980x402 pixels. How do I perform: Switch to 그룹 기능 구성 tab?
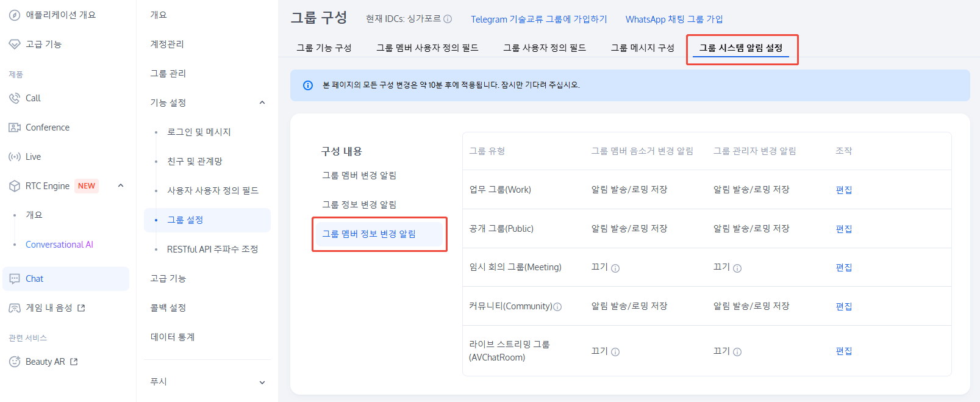tap(324, 48)
